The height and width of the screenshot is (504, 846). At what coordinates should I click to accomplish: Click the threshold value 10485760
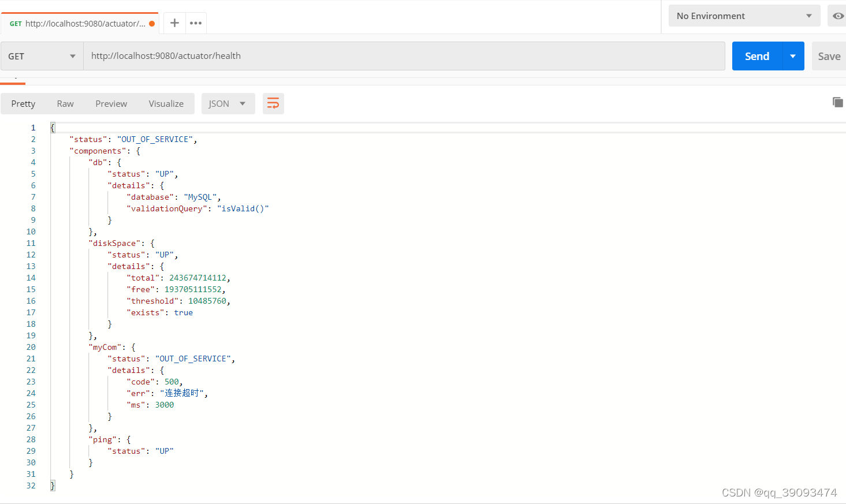[x=207, y=301]
